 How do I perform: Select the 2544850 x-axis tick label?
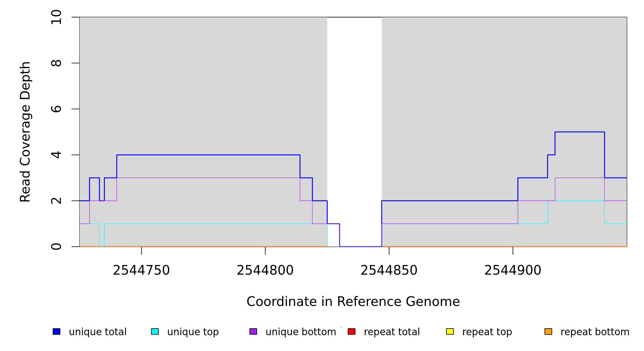(x=389, y=271)
